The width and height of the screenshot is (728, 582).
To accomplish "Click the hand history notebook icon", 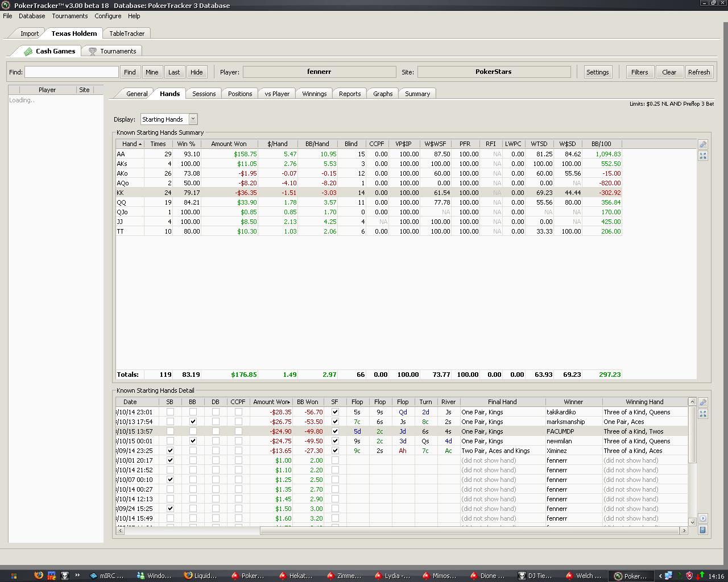I will (x=703, y=530).
